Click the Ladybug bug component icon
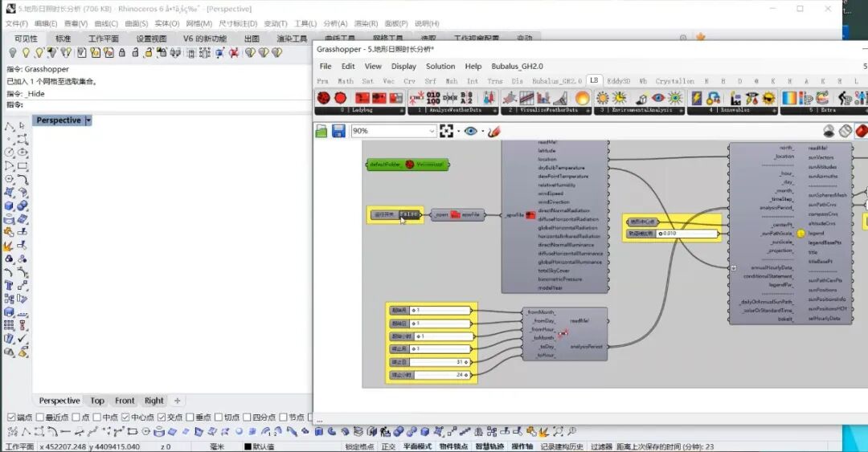 click(x=324, y=98)
